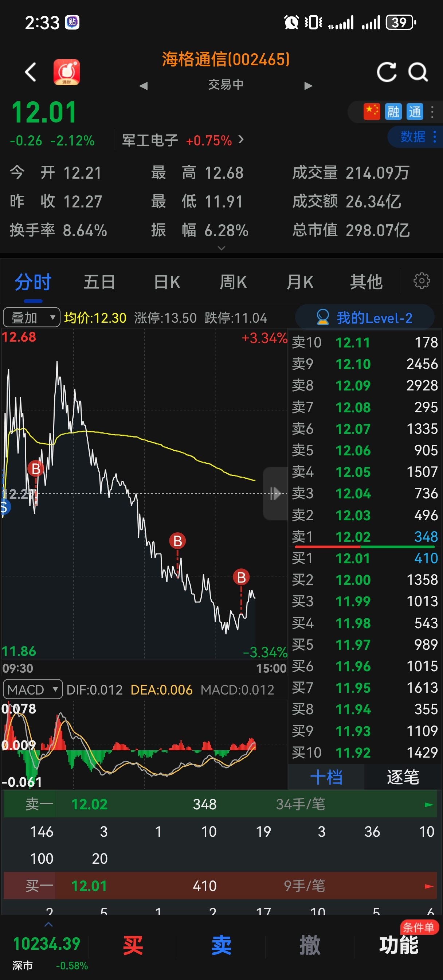Tap the current price 12.01
This screenshot has width=443, height=980.
(x=44, y=113)
